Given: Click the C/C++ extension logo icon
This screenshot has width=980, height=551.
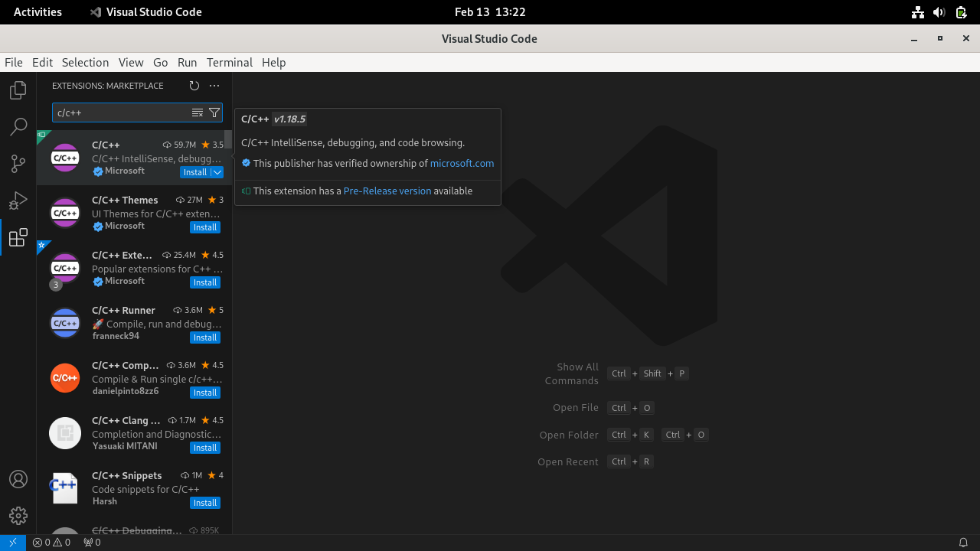Looking at the screenshot, I should (x=65, y=158).
